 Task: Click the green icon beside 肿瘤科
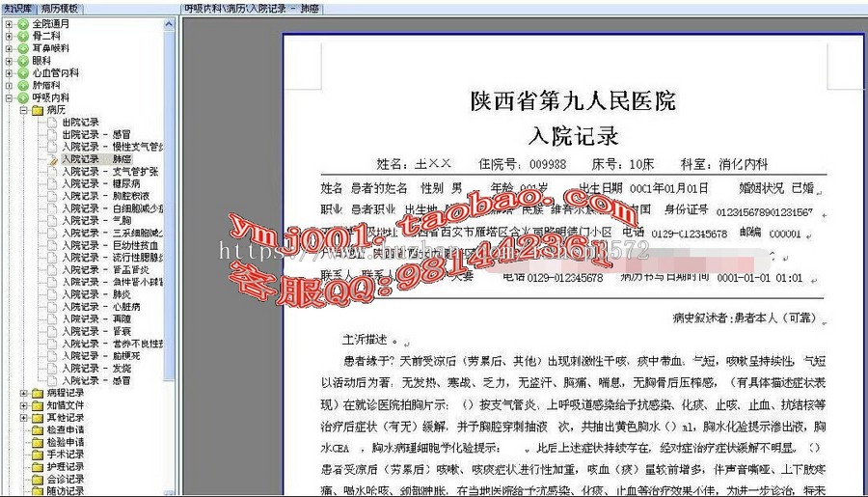click(x=23, y=85)
